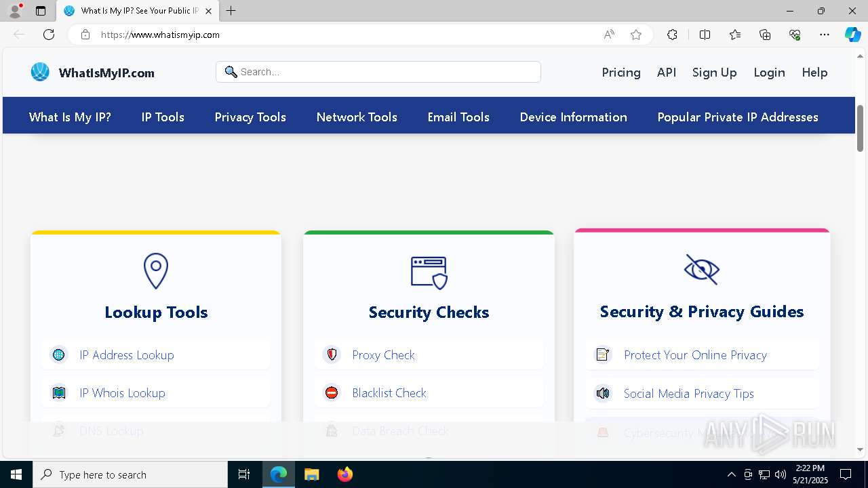Open the Windows Start menu
Image resolution: width=868 pixels, height=488 pixels.
coord(16,474)
